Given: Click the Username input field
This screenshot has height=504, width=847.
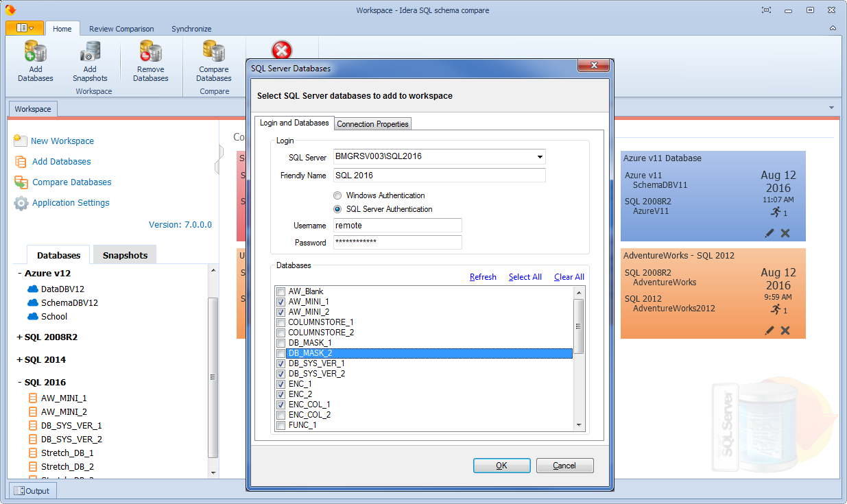Looking at the screenshot, I should (x=398, y=225).
